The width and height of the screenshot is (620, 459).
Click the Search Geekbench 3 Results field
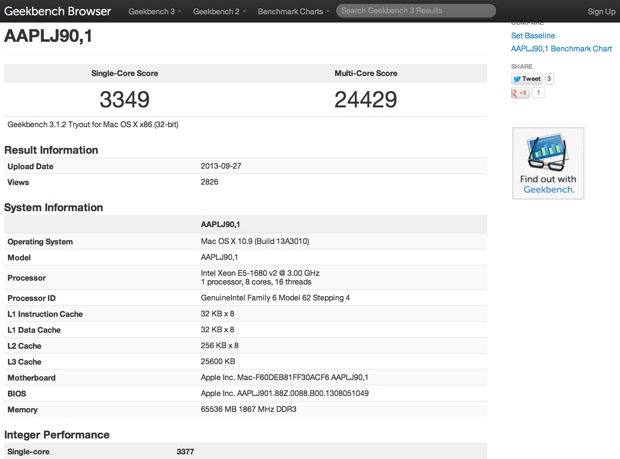point(416,11)
